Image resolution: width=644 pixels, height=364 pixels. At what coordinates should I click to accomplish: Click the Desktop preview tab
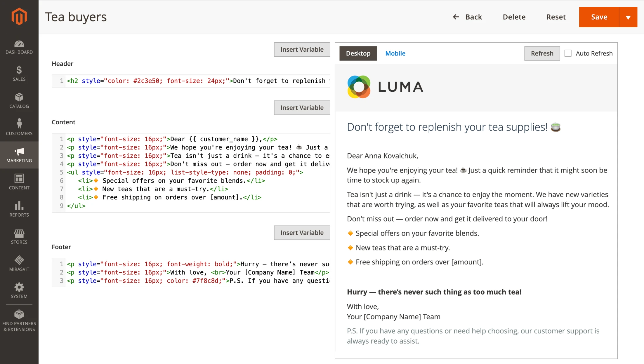coord(358,53)
